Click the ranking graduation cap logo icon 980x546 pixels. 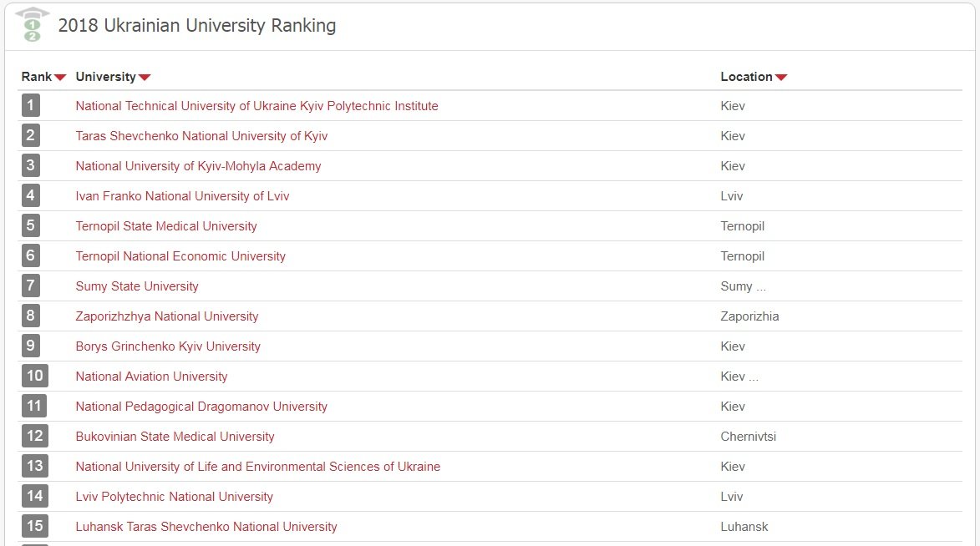(x=33, y=25)
